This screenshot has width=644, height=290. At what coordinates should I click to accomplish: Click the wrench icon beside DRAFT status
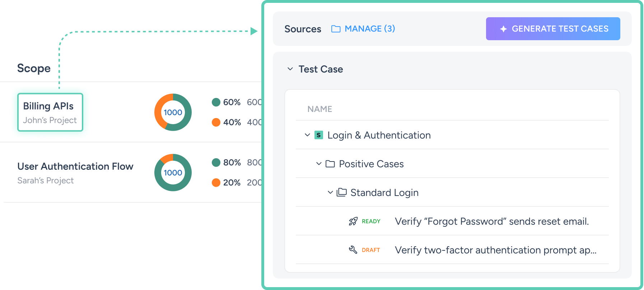click(x=353, y=250)
